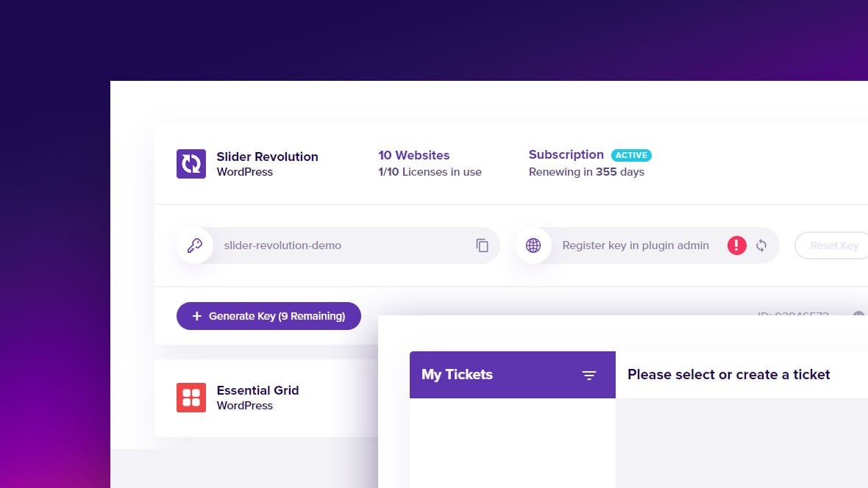Screen dimensions: 868x488
Task: Click the Register key in plugin admin field
Action: click(x=647, y=245)
